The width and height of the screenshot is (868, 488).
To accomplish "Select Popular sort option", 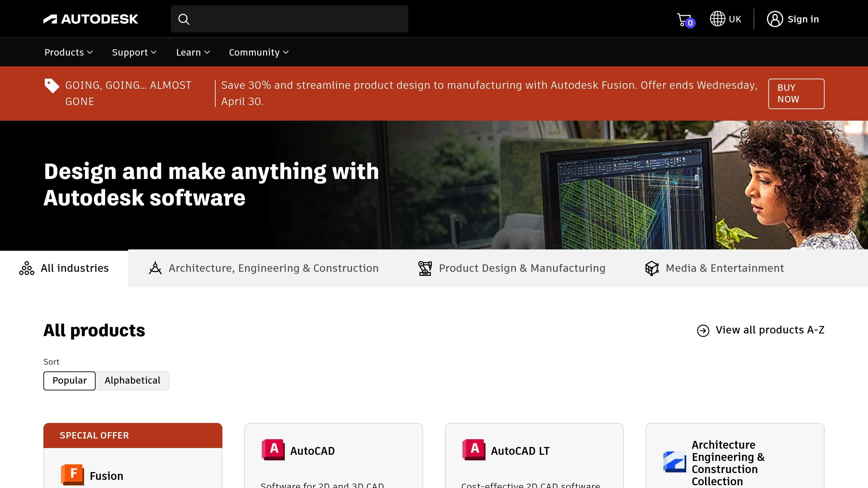I will click(70, 381).
